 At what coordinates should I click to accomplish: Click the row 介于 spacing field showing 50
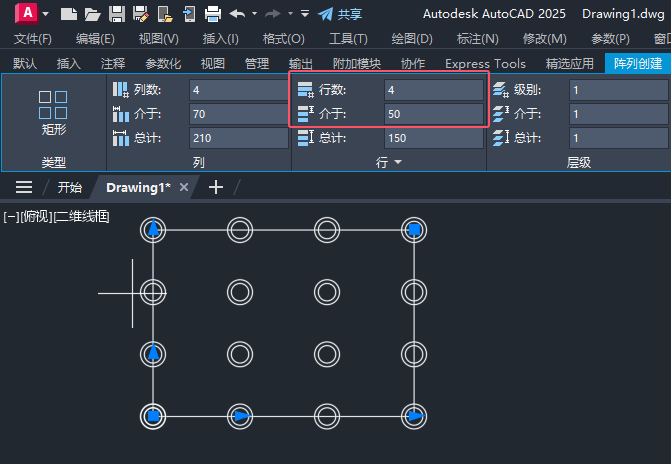pyautogui.click(x=433, y=114)
